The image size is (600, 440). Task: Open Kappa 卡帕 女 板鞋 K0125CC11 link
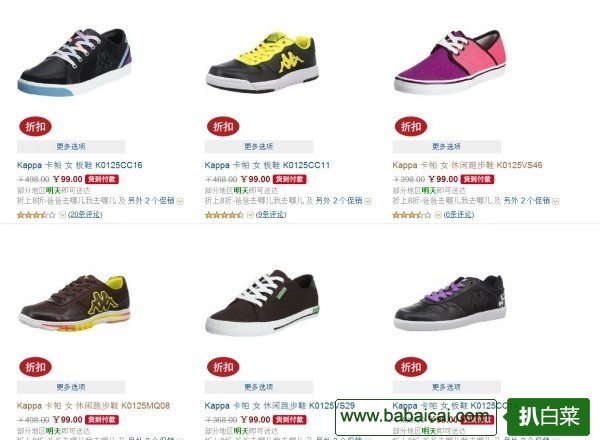click(x=267, y=165)
